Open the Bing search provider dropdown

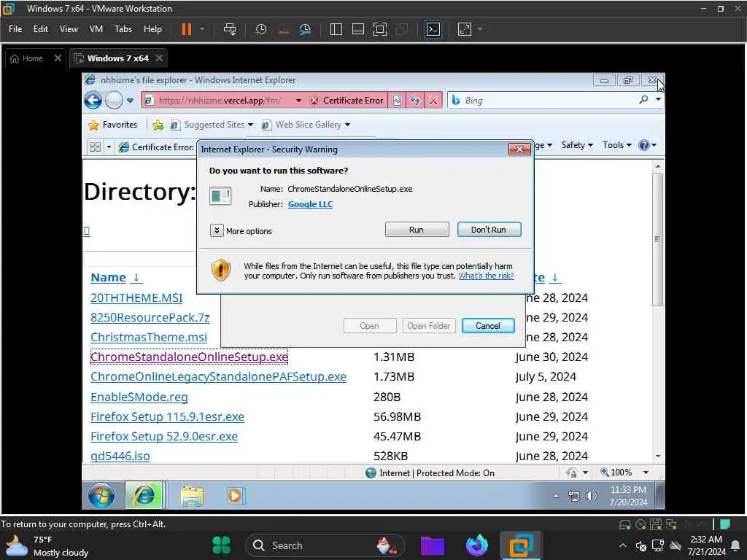[x=658, y=100]
